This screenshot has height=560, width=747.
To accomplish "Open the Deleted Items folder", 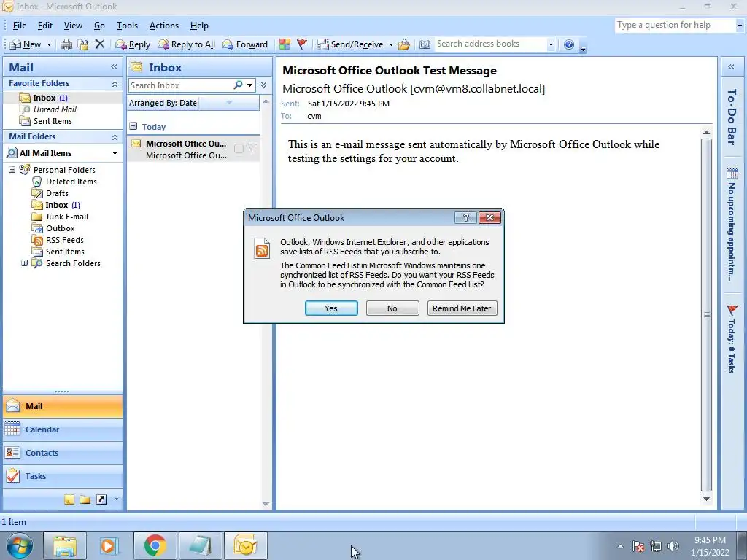I will click(x=65, y=182).
